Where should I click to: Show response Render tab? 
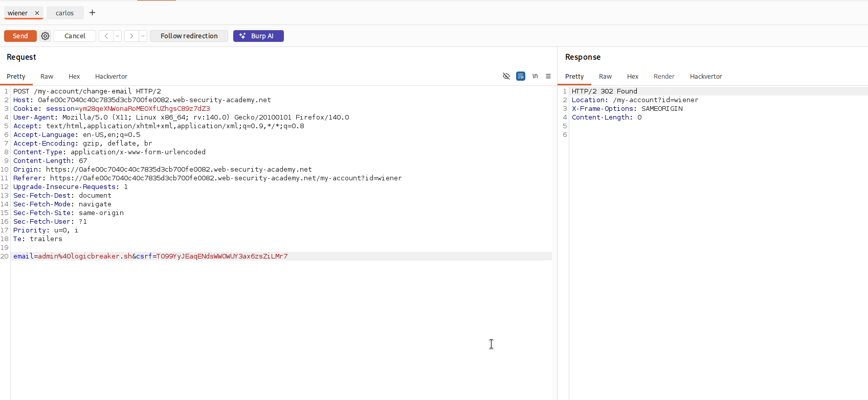(664, 77)
